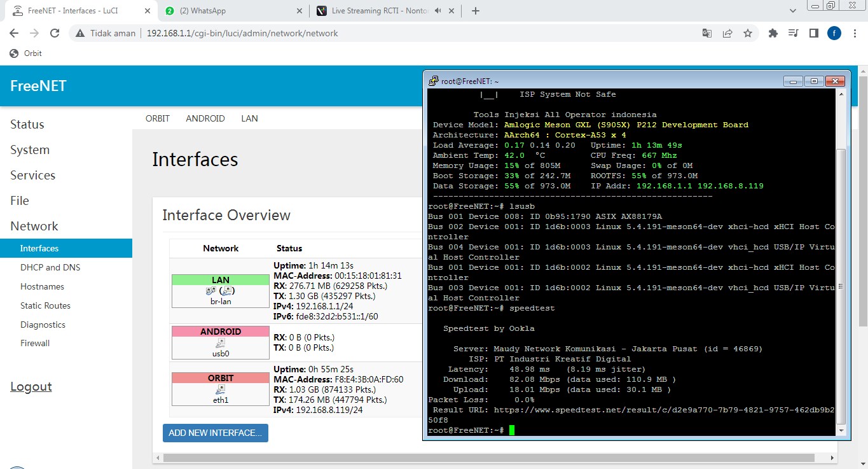Open media control icon in Chrome toolbar
Viewport: 868px width, 469px height.
pos(793,33)
